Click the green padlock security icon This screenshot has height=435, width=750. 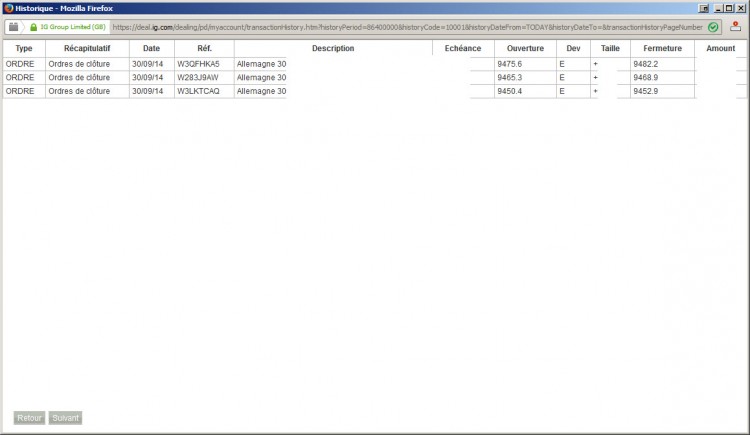point(33,27)
